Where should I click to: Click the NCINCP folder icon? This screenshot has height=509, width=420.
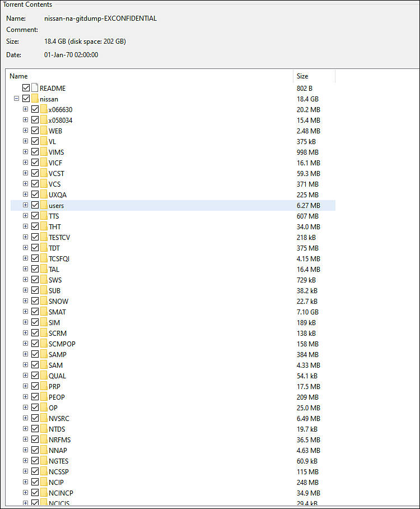44,492
